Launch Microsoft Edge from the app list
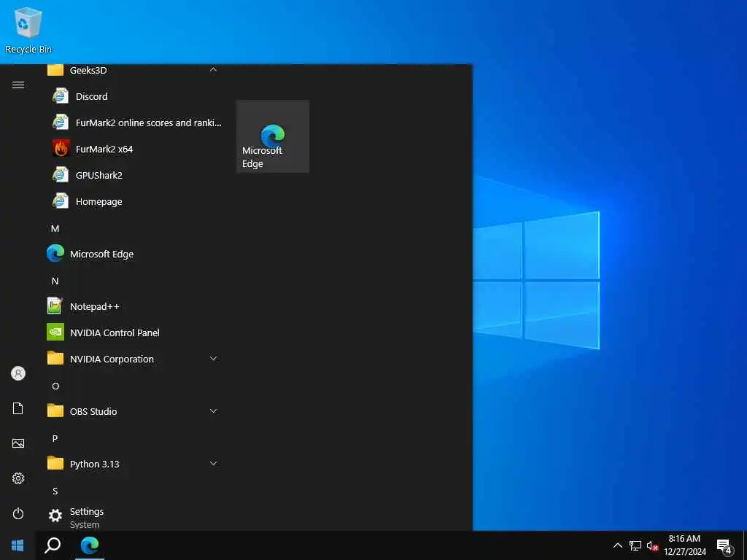This screenshot has width=747, height=560. pos(136,254)
